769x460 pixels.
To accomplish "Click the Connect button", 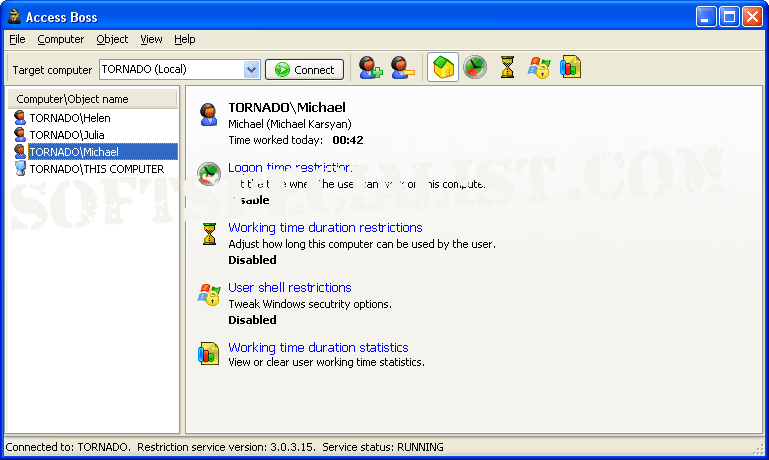I will [x=305, y=70].
